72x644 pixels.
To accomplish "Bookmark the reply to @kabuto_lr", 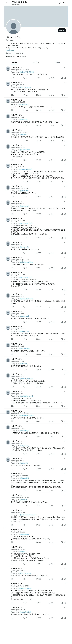I will click(x=62, y=125).
